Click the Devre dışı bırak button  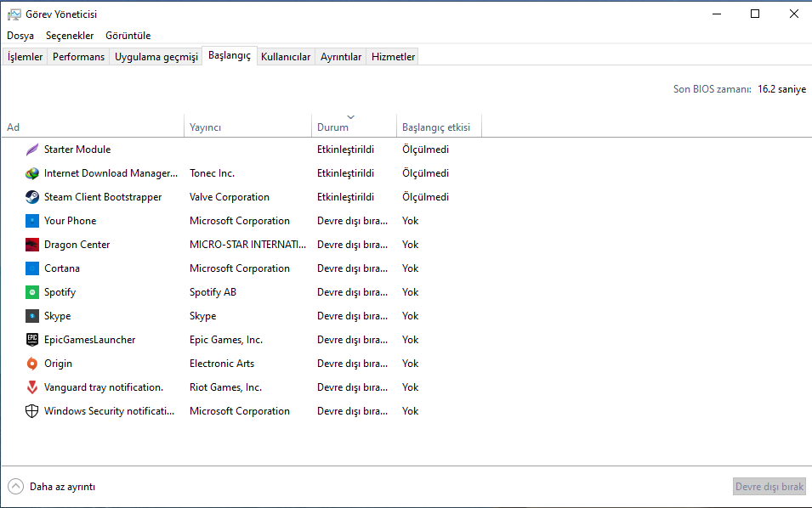[769, 486]
